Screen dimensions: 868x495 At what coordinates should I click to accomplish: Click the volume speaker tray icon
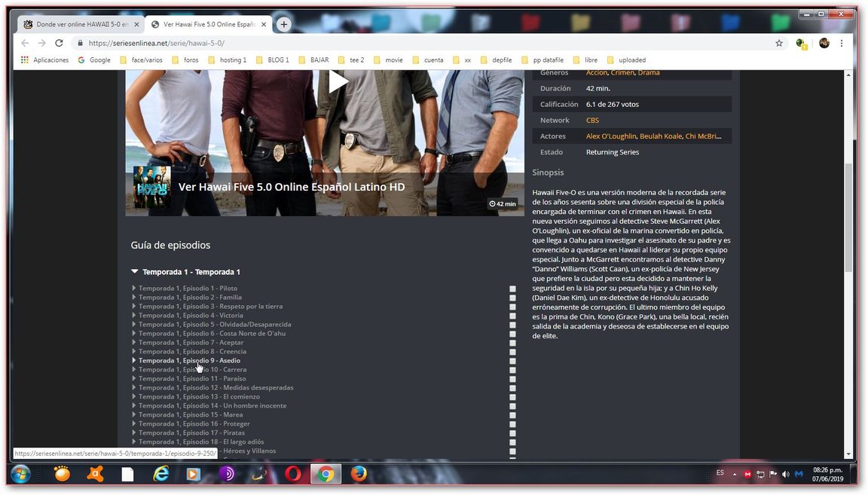click(x=785, y=474)
